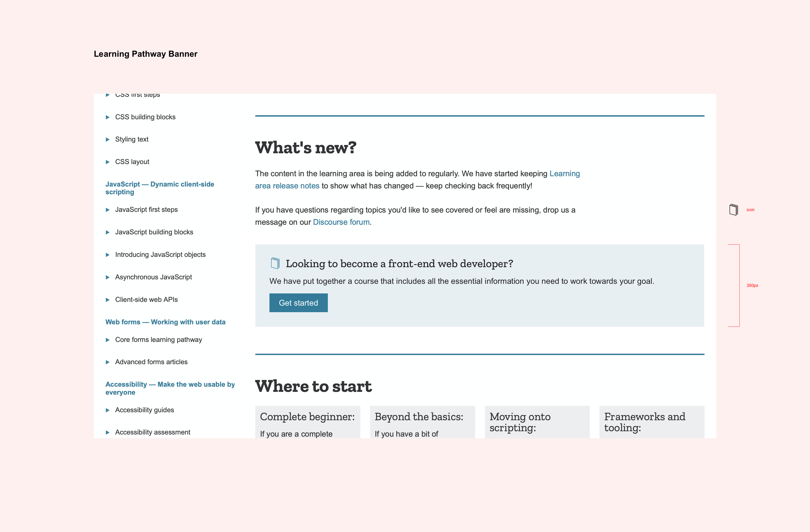Open the Web forms working with user data section
Viewport: 810px width, 532px height.
click(165, 322)
